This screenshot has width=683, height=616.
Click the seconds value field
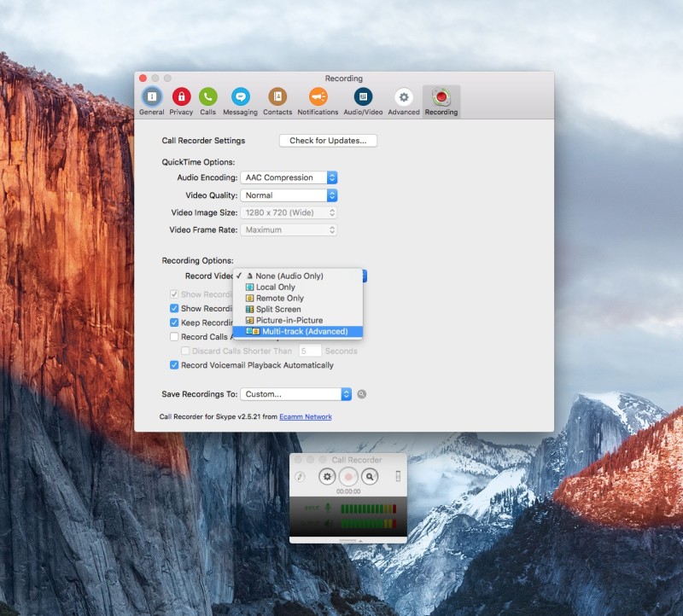coord(310,351)
